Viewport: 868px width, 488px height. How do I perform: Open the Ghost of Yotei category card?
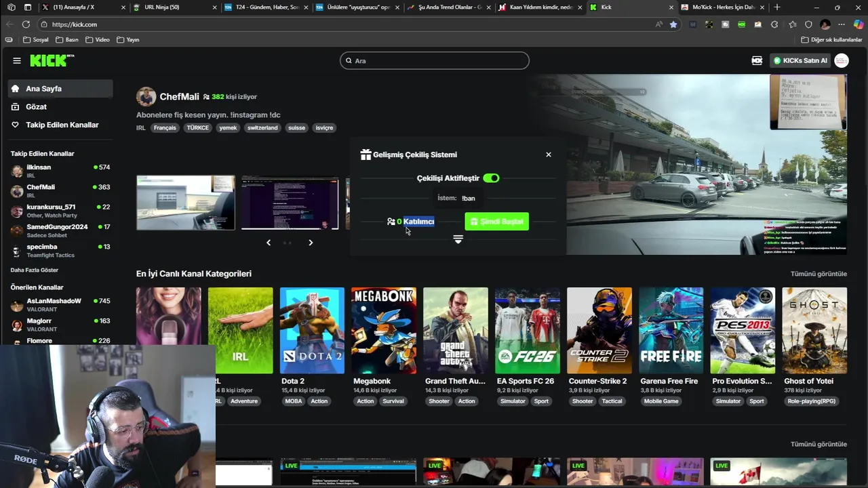pos(814,330)
